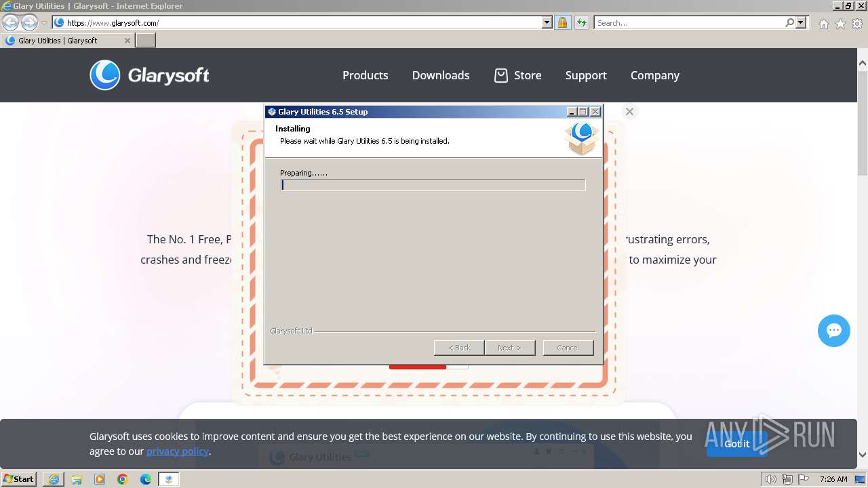Click the shopping bag Store icon

point(501,75)
